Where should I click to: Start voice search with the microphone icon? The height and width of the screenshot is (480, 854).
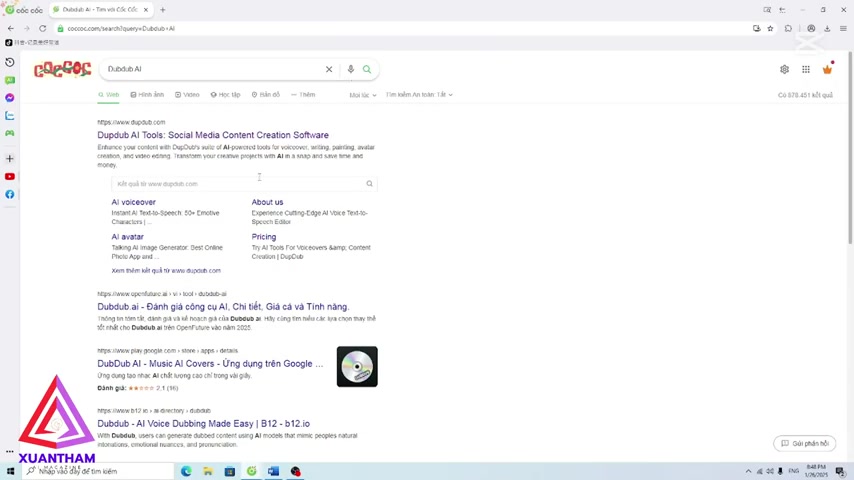coord(350,69)
